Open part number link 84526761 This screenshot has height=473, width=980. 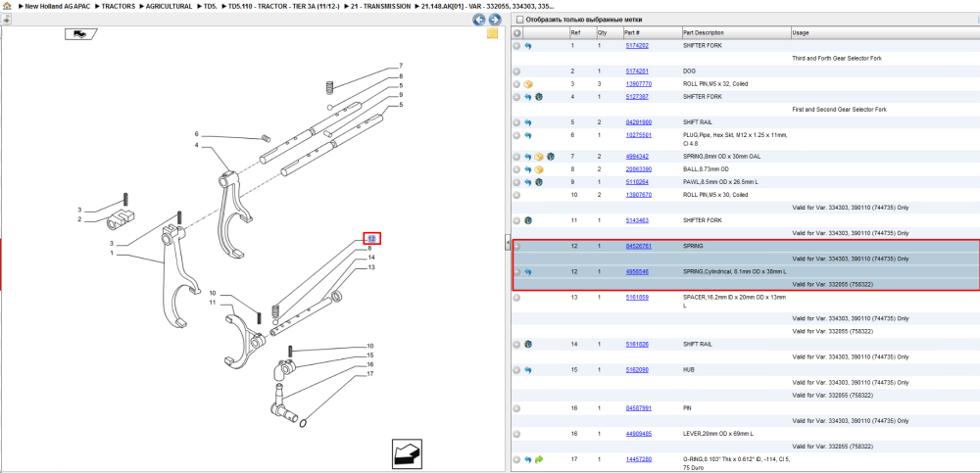pyautogui.click(x=638, y=246)
